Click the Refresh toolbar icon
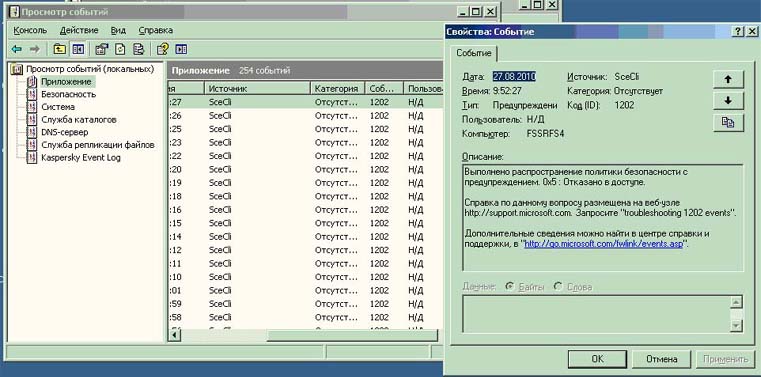The width and height of the screenshot is (761, 377). [120, 49]
